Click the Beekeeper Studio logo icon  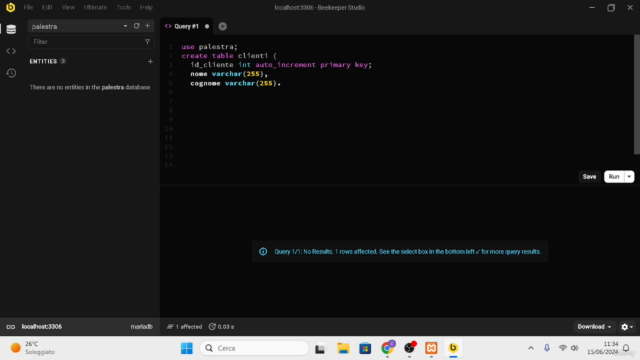click(10, 7)
